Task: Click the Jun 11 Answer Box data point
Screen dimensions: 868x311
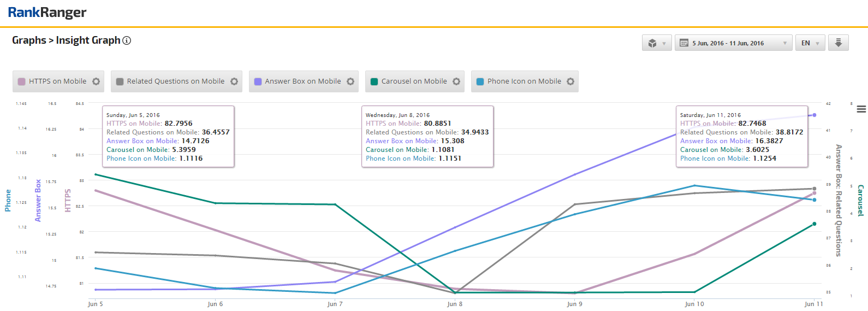Action: point(814,115)
